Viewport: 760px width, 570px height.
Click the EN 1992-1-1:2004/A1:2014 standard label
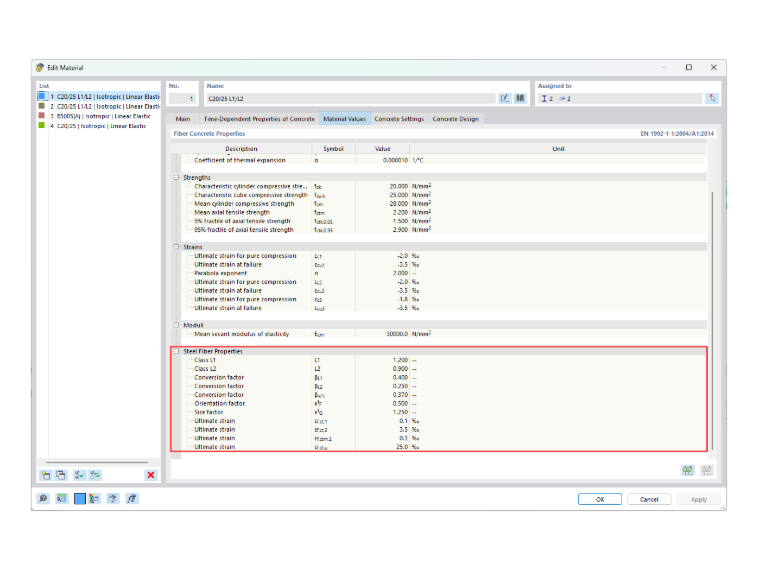point(677,133)
